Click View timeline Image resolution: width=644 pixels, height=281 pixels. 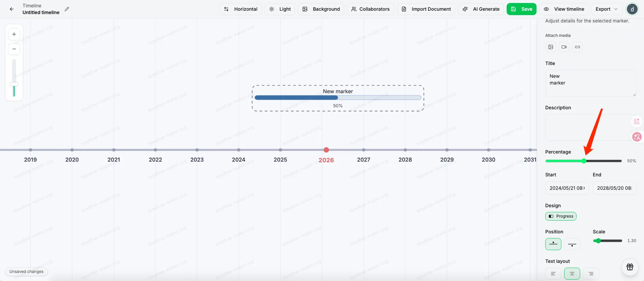[564, 9]
